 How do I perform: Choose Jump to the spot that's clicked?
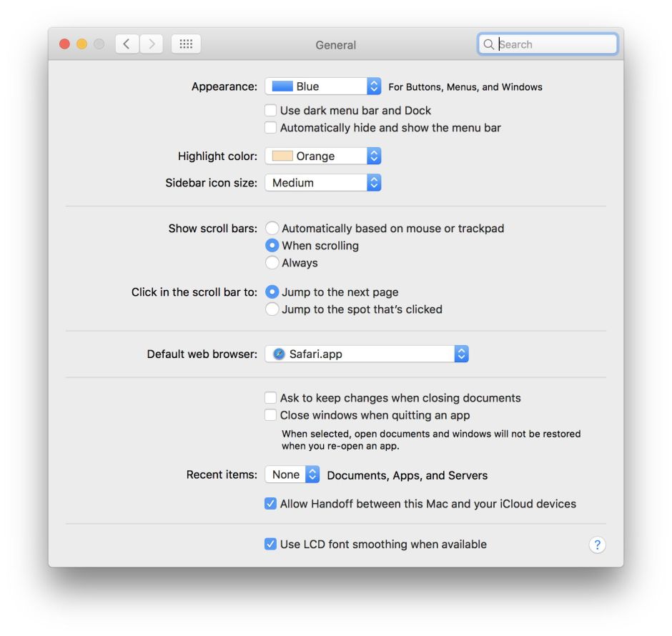[272, 309]
